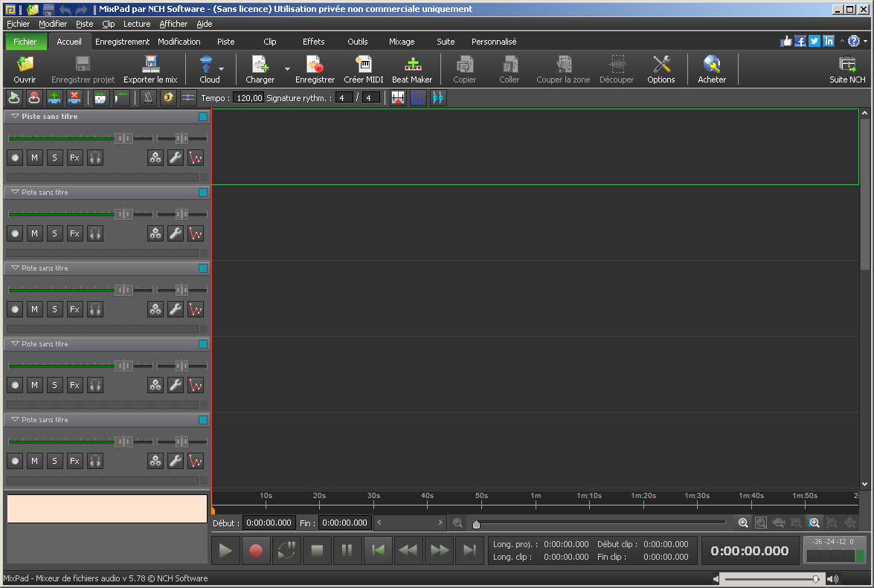Viewport: 874px width, 588px height.
Task: Click the Pause transport button
Action: [x=347, y=551]
